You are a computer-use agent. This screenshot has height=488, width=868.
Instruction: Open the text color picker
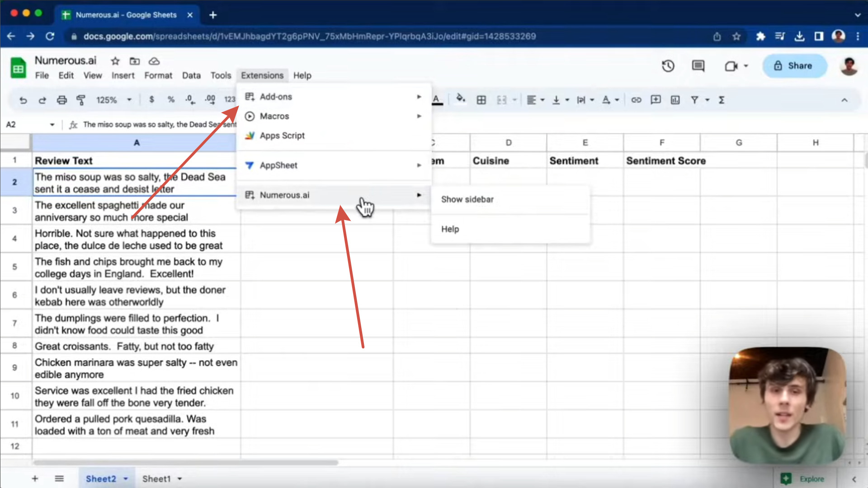tap(436, 99)
